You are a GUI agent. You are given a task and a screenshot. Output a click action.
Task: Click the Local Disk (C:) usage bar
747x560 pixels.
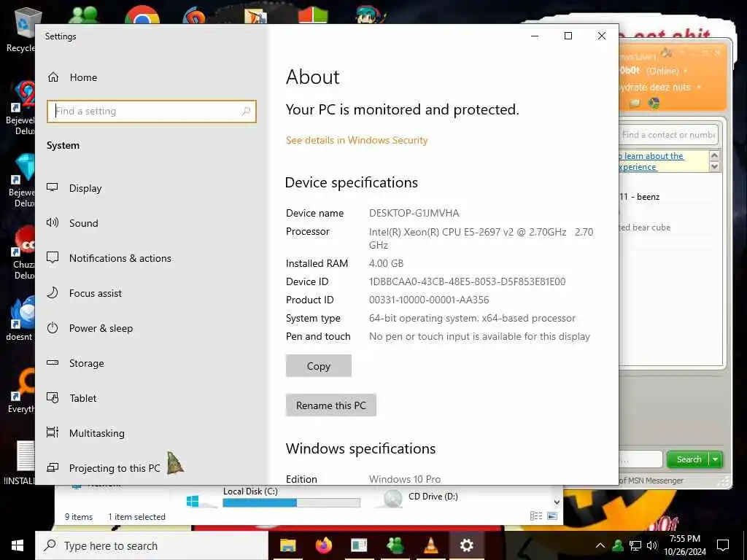coord(291,502)
